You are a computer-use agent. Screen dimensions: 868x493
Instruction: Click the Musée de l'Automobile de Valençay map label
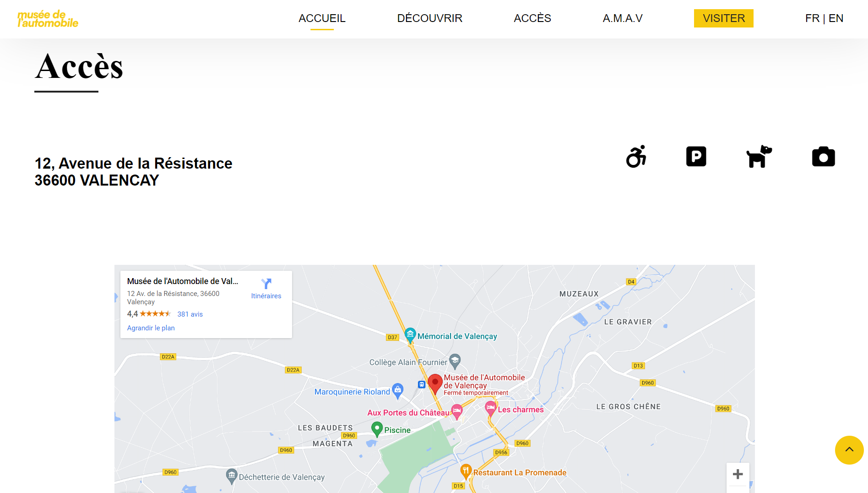coord(484,382)
